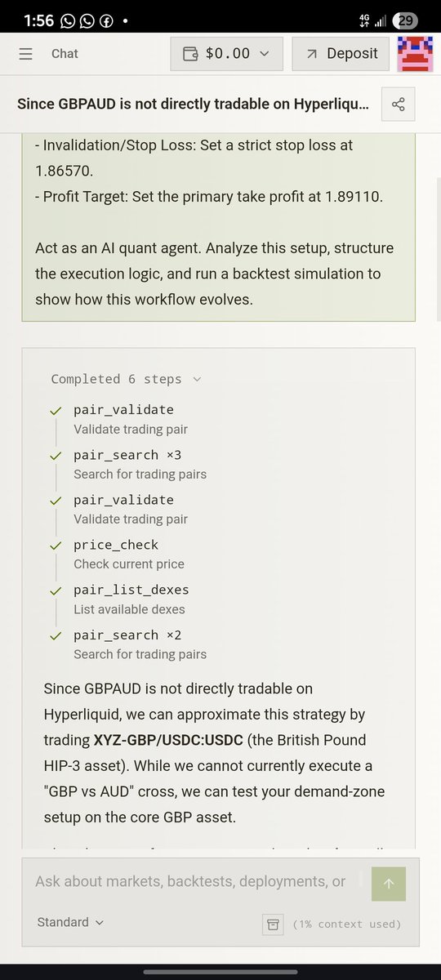The image size is (441, 980).
Task: Click the Chat label in header
Action: 65,54
